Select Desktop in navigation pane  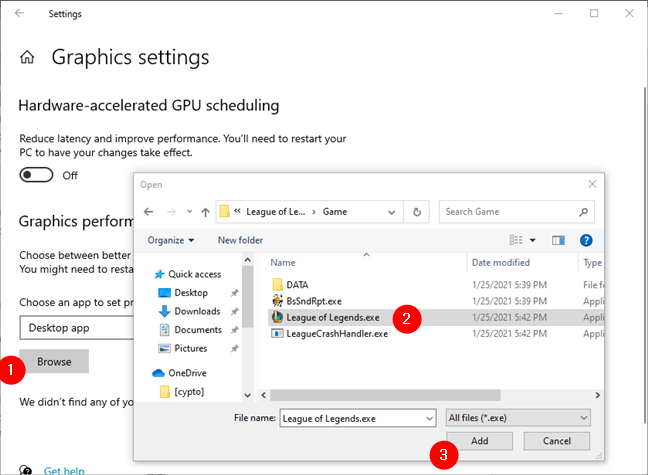tap(183, 293)
